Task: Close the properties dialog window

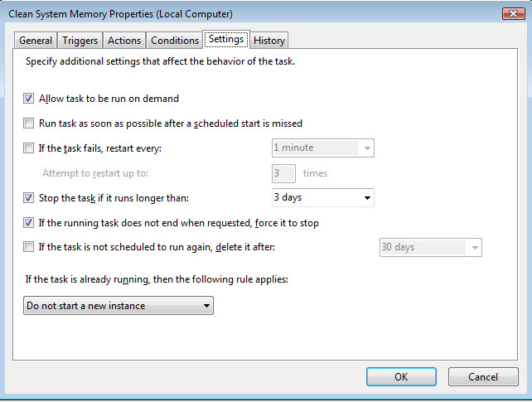Action: [x=510, y=12]
